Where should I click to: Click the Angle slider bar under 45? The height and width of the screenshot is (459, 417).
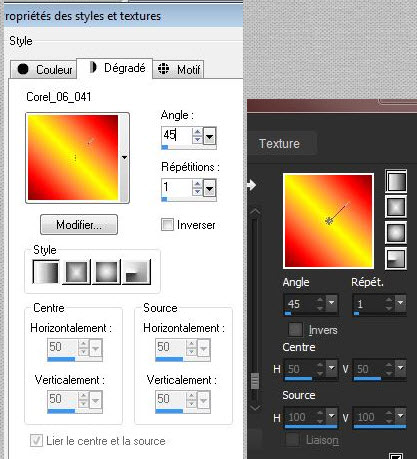coord(189,147)
